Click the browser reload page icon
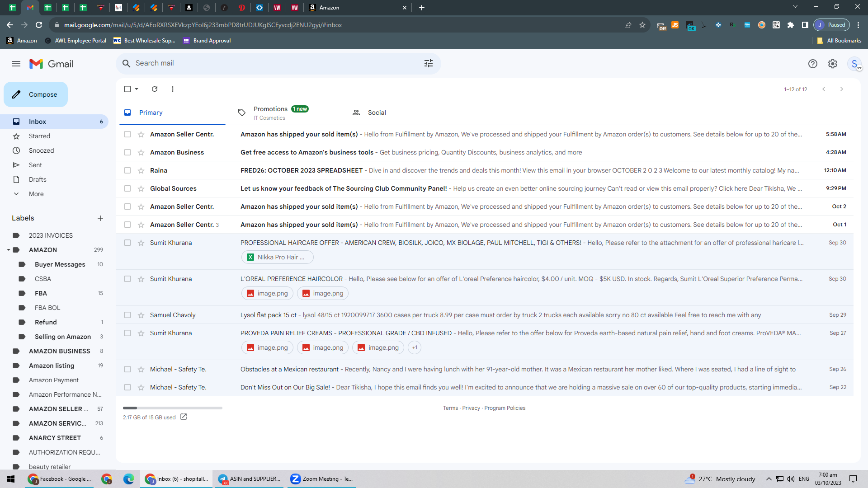Image resolution: width=868 pixels, height=488 pixels. point(39,25)
